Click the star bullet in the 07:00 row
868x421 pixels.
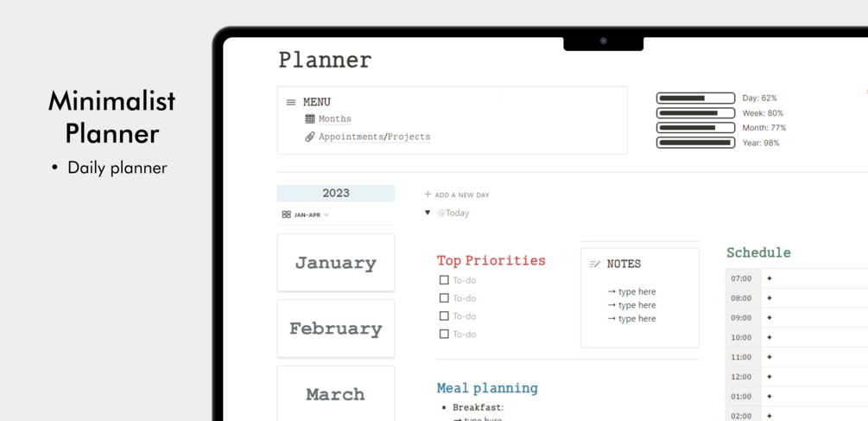point(770,278)
